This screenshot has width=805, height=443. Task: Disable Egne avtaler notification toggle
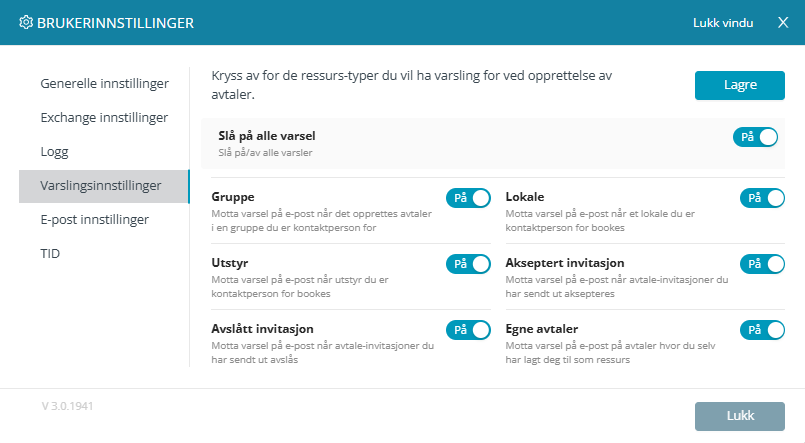[762, 329]
